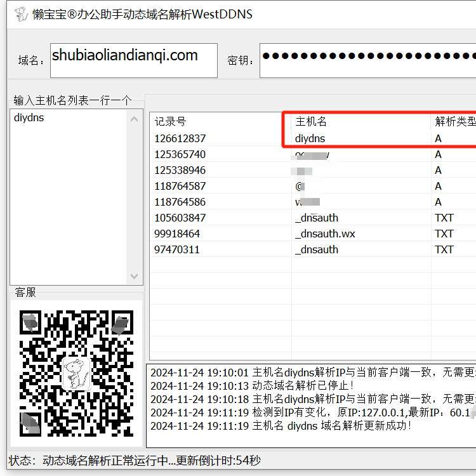The image size is (476, 476).
Task: Click log line timestamped 19:10:01
Action: pyautogui.click(x=313, y=373)
